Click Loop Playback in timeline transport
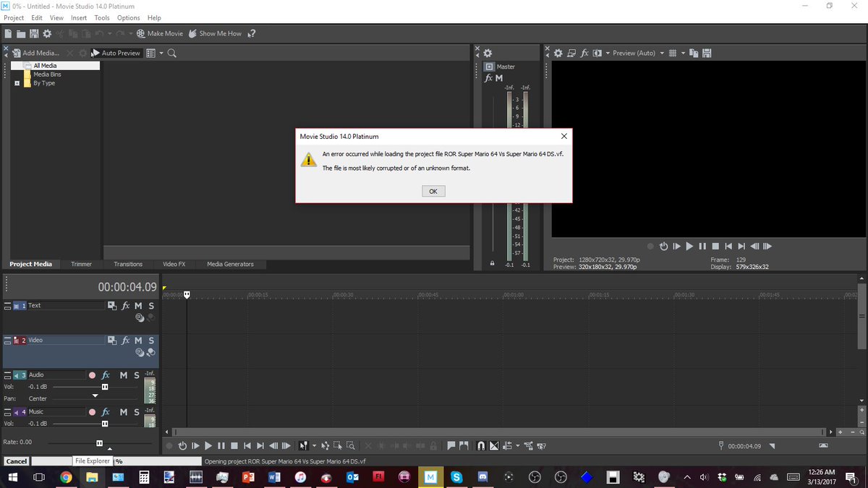The height and width of the screenshot is (488, 868). click(x=182, y=446)
